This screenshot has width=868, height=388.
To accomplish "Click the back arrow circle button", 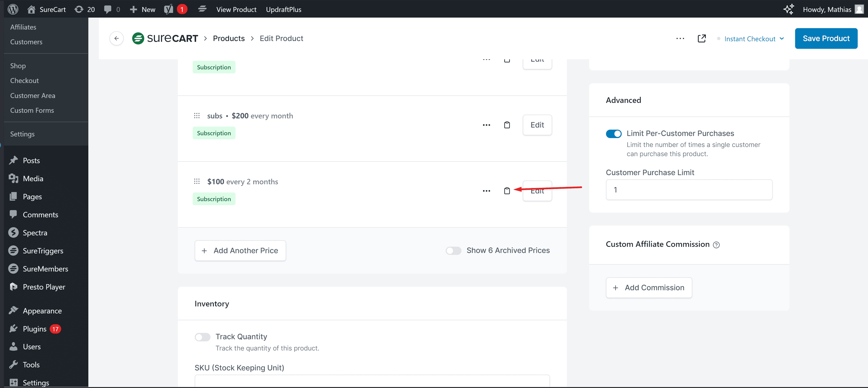I will coord(116,38).
